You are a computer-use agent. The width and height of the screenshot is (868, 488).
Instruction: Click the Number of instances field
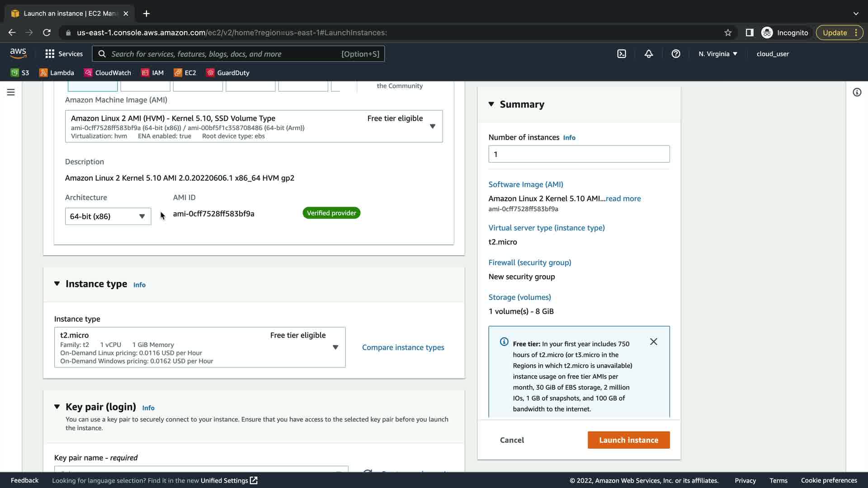click(579, 154)
